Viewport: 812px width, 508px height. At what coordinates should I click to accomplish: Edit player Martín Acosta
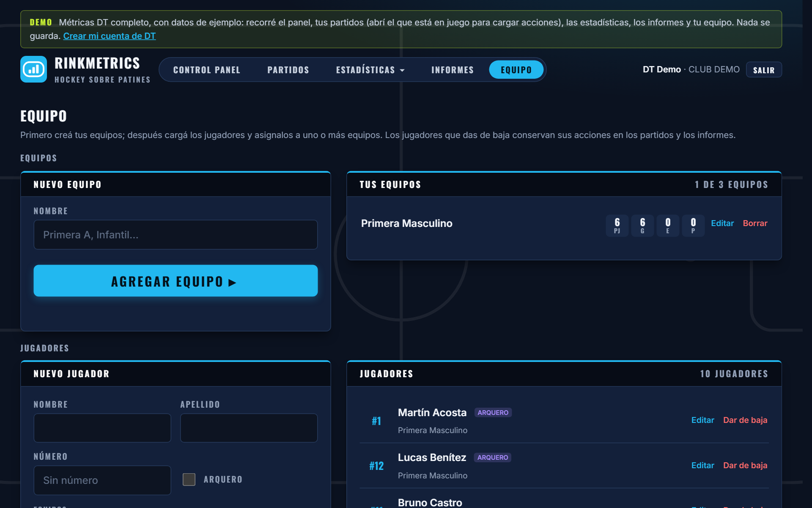702,420
